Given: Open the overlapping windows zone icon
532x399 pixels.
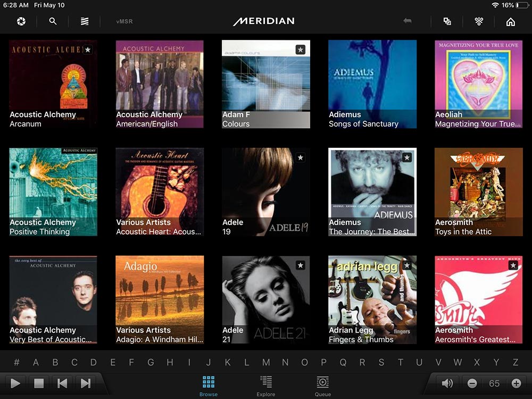Looking at the screenshot, I should click(x=447, y=21).
